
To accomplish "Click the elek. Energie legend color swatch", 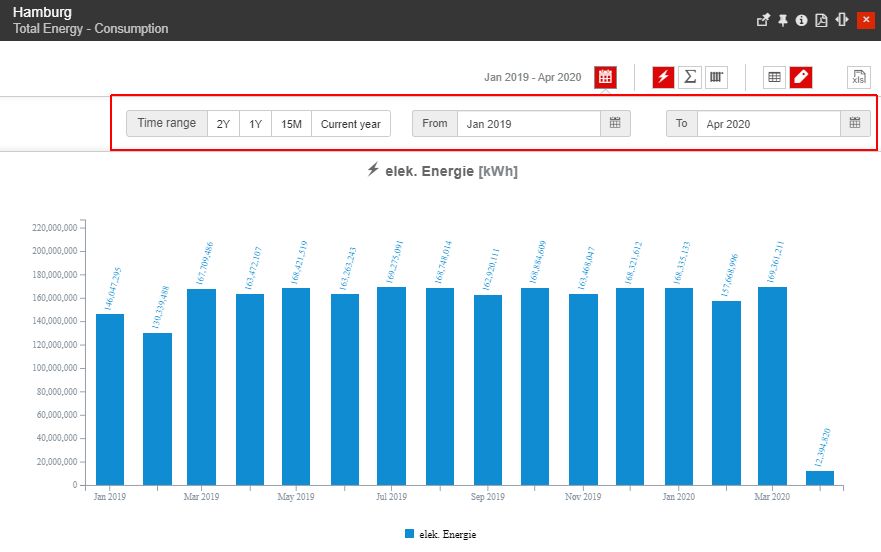I will point(410,535).
